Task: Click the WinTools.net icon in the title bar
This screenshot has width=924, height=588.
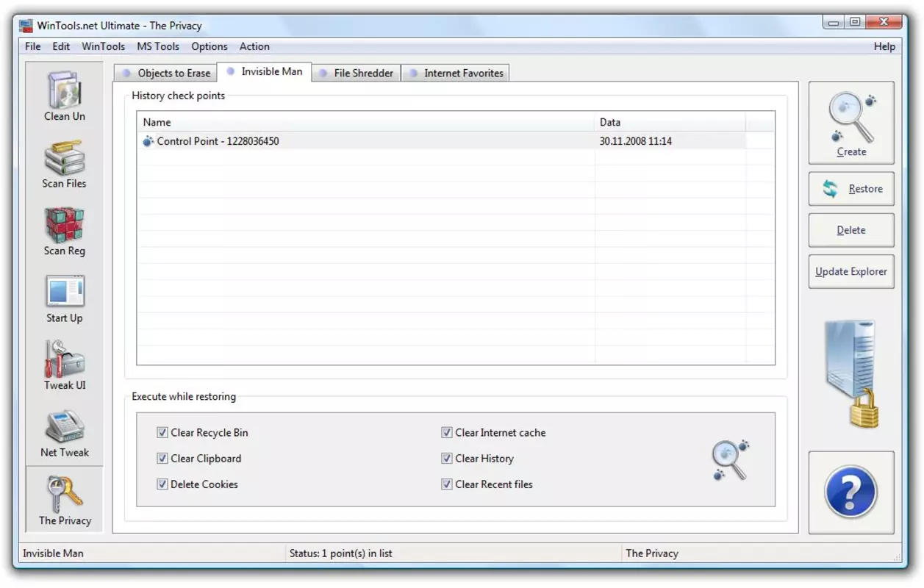Action: coord(26,25)
